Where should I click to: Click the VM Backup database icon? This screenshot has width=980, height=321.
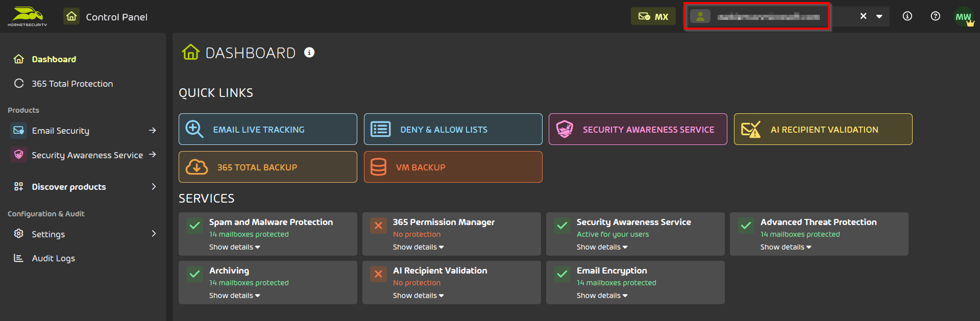[x=378, y=167]
